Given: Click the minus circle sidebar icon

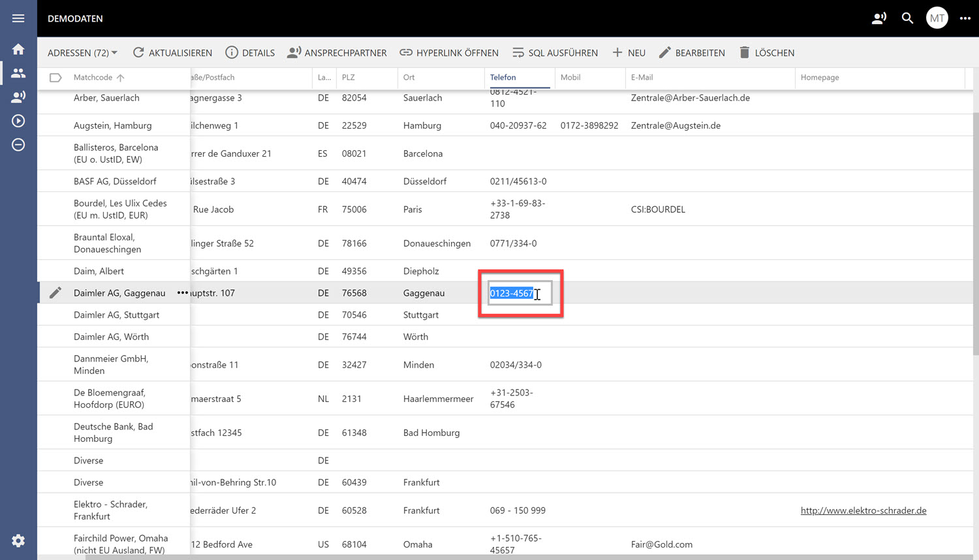Looking at the screenshot, I should (x=18, y=145).
